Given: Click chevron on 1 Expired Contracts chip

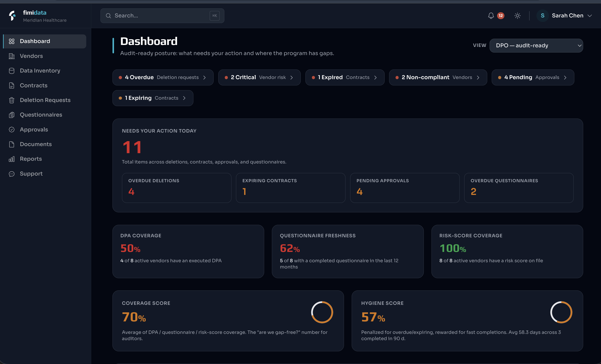Looking at the screenshot, I should click(375, 77).
